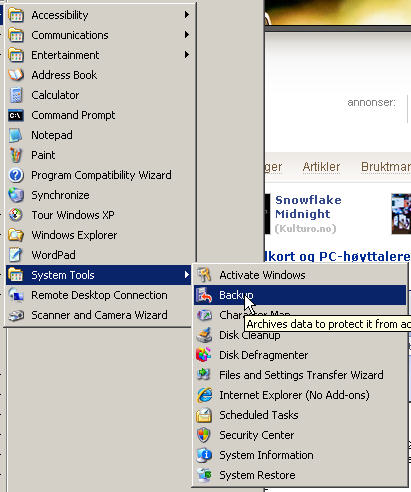This screenshot has width=411, height=492.
Task: Choose System Restore menu entry
Action: 300,475
